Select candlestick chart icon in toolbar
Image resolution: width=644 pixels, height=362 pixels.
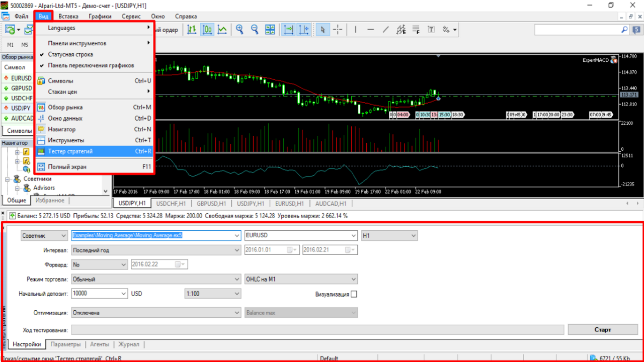(x=207, y=30)
